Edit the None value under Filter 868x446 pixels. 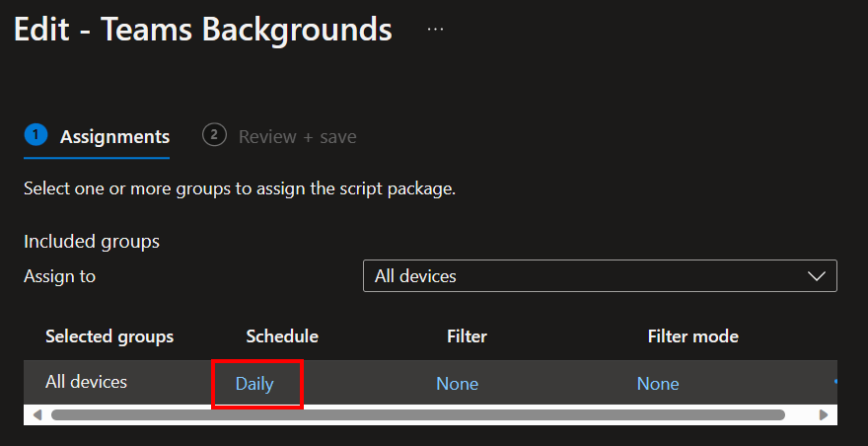coord(458,384)
